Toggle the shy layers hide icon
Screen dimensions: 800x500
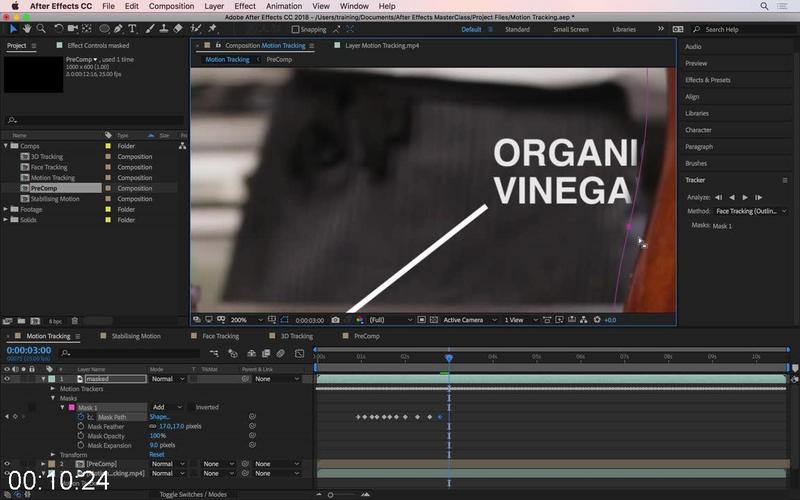coord(252,353)
